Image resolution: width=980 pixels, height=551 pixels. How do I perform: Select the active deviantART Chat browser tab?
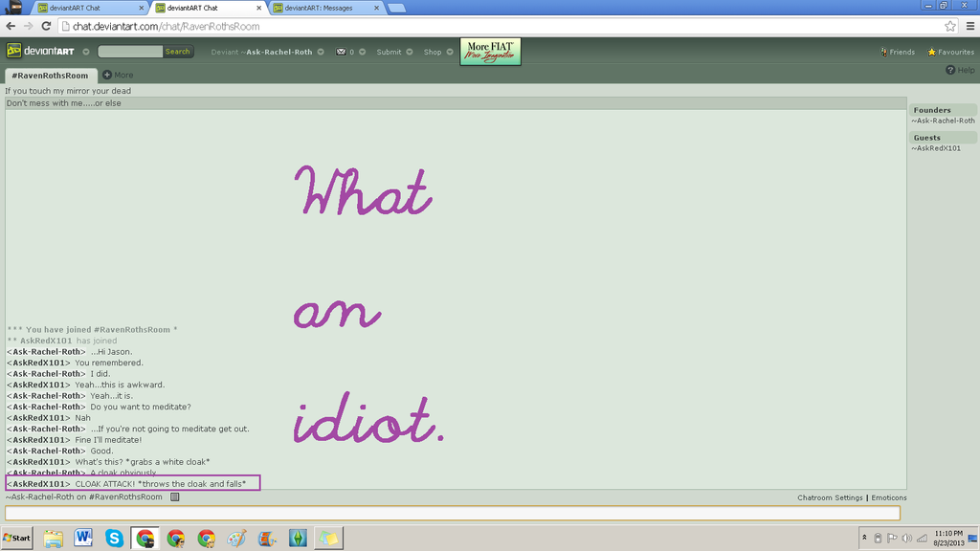click(207, 8)
